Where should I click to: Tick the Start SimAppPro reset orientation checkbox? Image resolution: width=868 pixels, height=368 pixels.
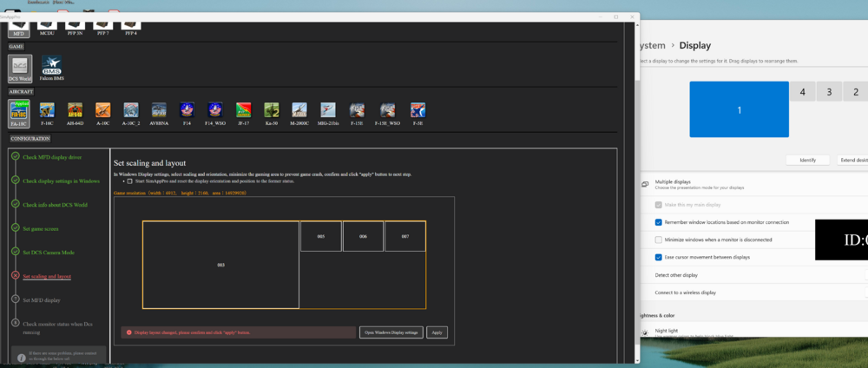click(x=129, y=181)
